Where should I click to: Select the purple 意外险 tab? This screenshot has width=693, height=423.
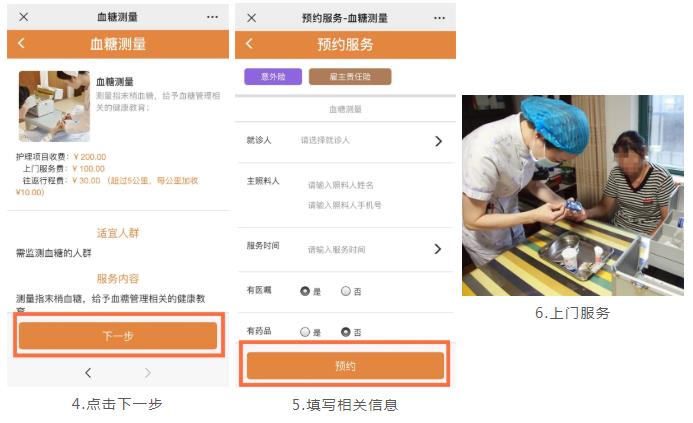pos(273,76)
